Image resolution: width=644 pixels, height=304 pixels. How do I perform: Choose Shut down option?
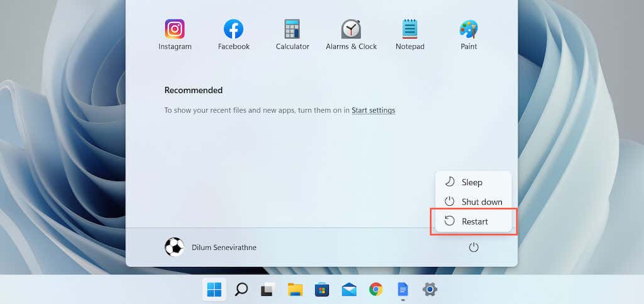pos(473,201)
